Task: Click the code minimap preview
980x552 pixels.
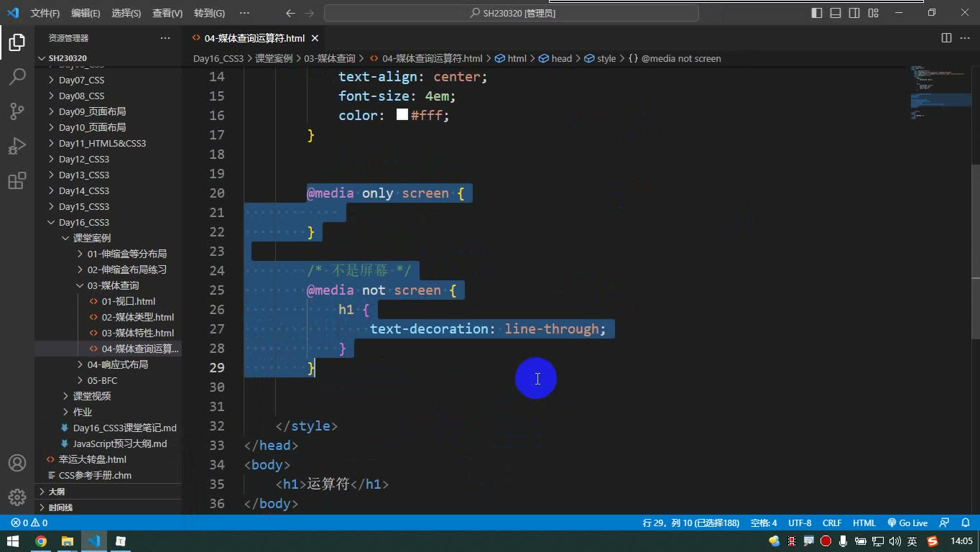Action: (939, 93)
